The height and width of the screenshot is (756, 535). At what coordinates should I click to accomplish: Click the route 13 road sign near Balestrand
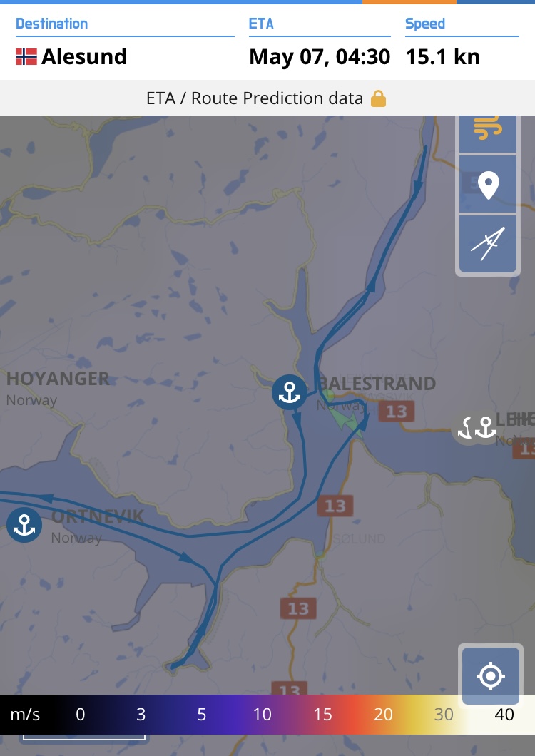(x=396, y=412)
